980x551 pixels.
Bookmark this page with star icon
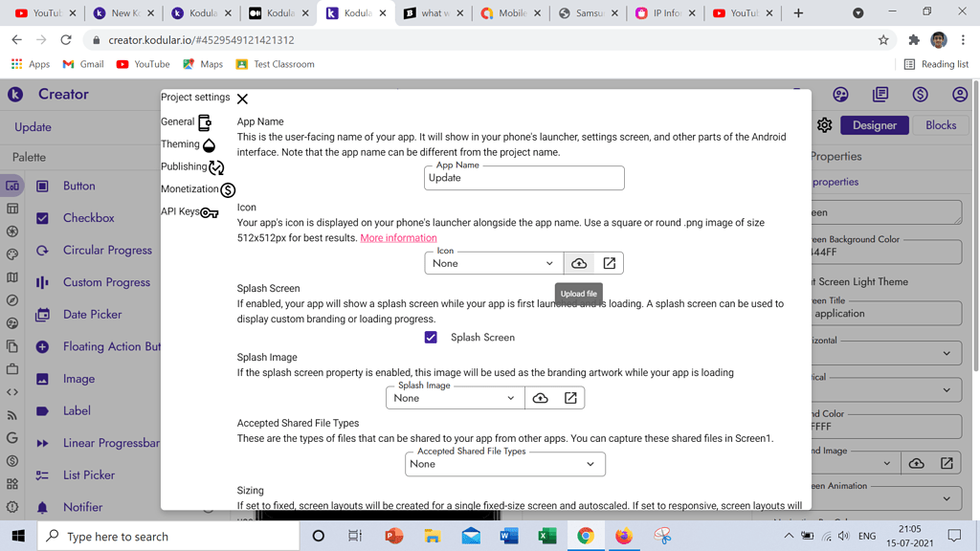coord(883,40)
